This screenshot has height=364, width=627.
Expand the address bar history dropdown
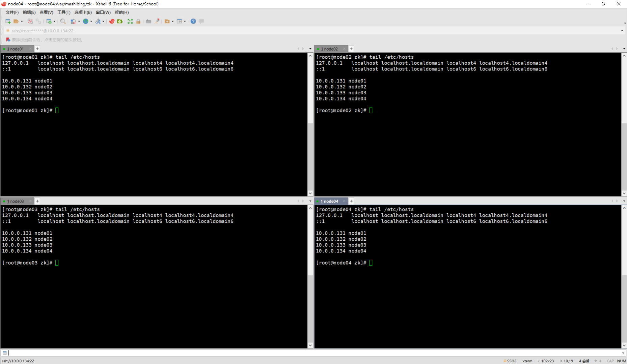pyautogui.click(x=622, y=31)
